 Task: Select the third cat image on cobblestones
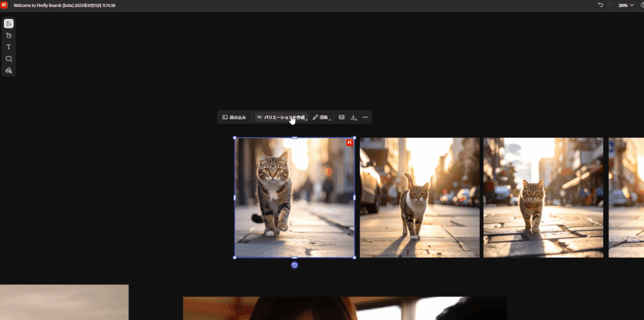tap(543, 197)
